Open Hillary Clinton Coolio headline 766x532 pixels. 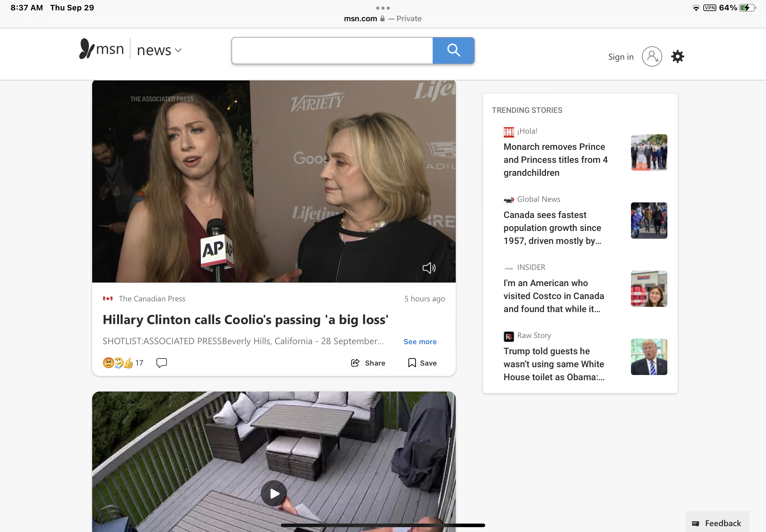coord(245,320)
